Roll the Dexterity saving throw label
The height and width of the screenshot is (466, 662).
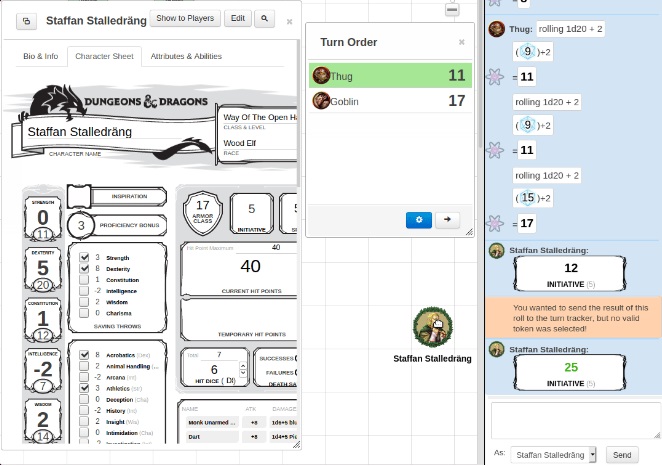click(x=118, y=269)
